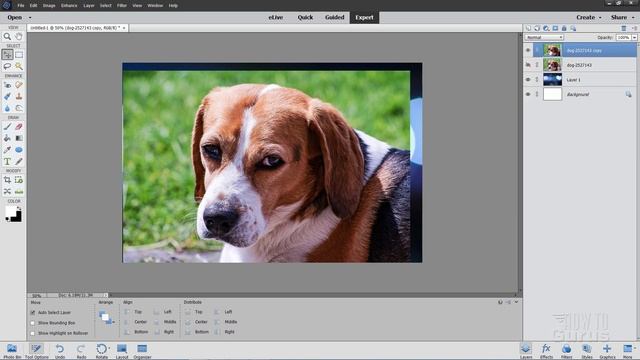
Task: Click the background color swatch
Action: 17,217
